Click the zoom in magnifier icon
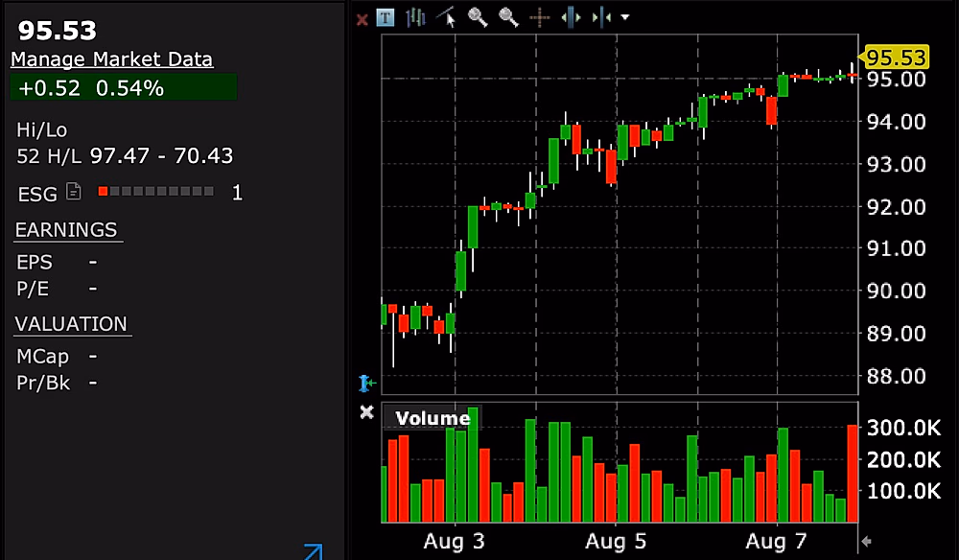Viewport: 959px width, 560px height. 478,17
